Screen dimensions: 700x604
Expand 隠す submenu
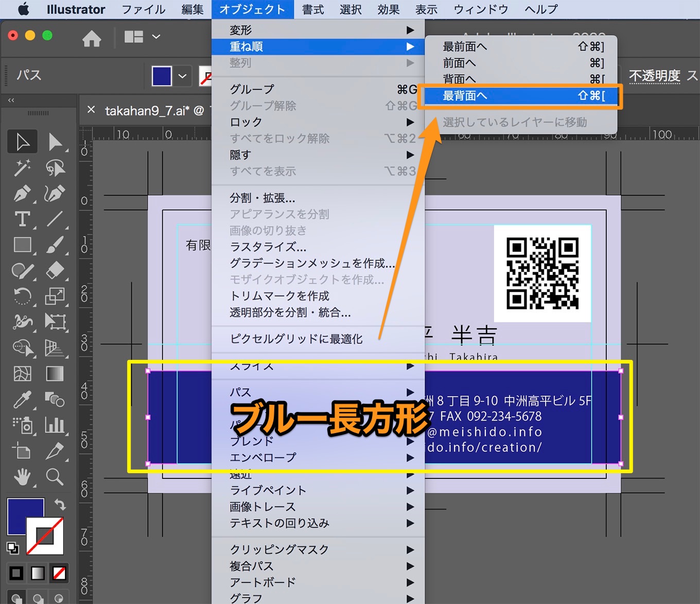(318, 155)
